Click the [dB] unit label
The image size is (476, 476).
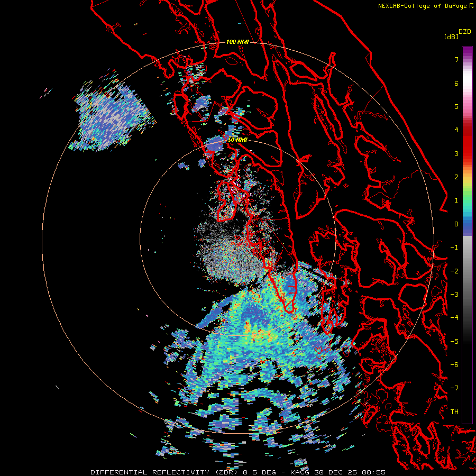coord(451,36)
